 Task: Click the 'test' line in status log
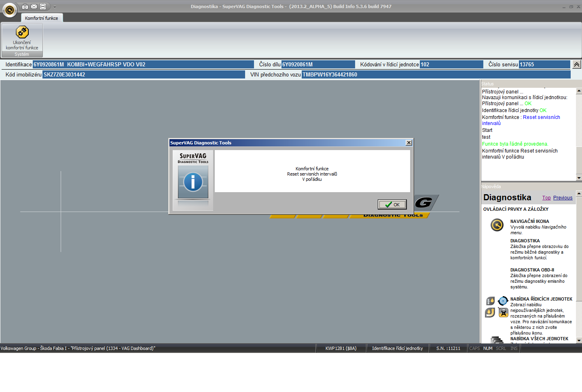pos(486,137)
